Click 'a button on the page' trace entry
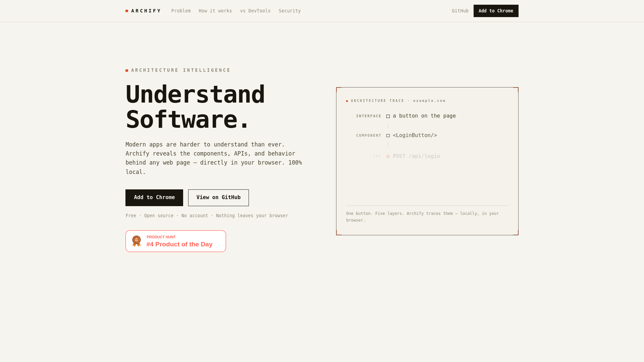Image resolution: width=644 pixels, height=362 pixels. pos(424,116)
